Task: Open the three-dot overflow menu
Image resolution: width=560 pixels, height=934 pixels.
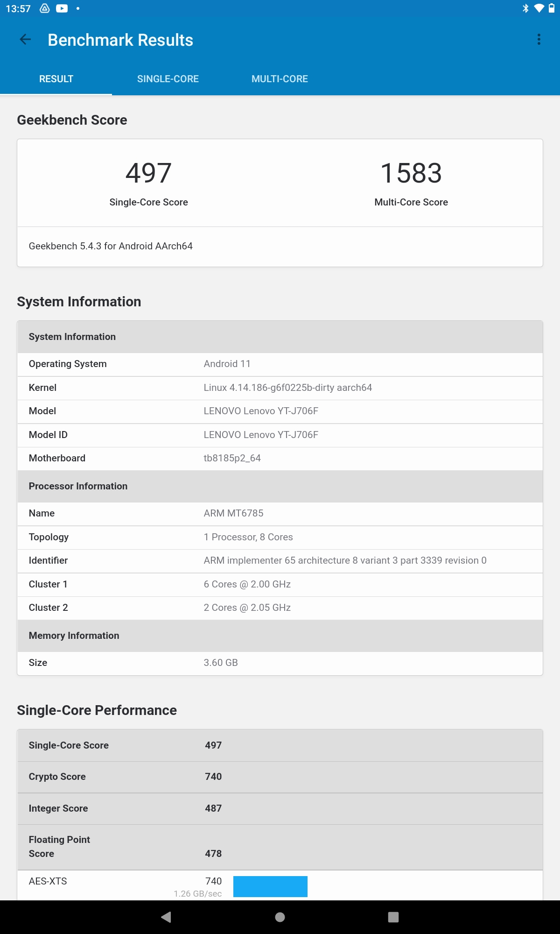Action: click(x=539, y=40)
